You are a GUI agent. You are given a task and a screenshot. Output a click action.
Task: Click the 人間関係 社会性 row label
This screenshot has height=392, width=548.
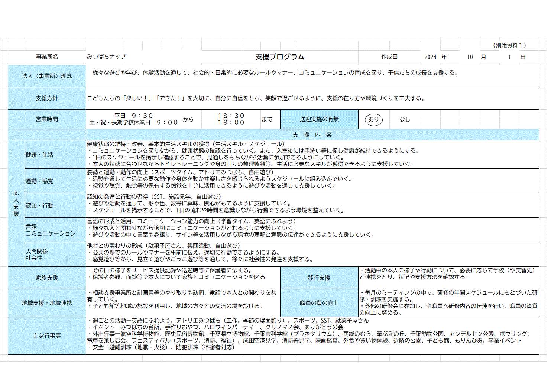coord(37,255)
